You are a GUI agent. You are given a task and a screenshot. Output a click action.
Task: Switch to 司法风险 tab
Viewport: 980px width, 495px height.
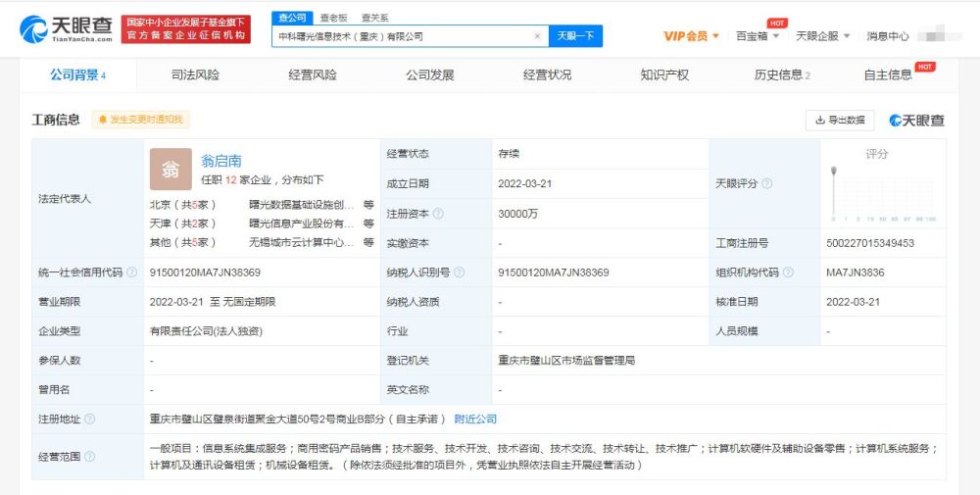[196, 75]
